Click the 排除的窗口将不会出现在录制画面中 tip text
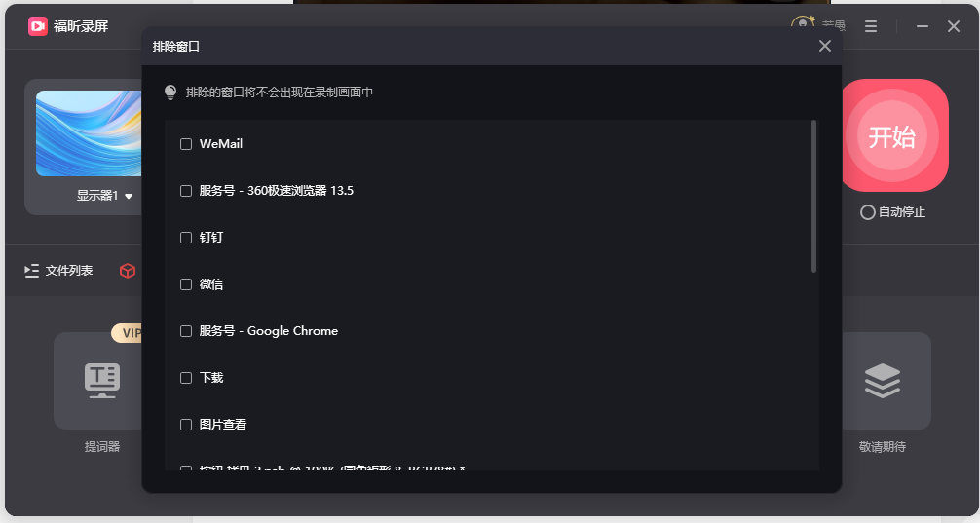 [x=280, y=93]
